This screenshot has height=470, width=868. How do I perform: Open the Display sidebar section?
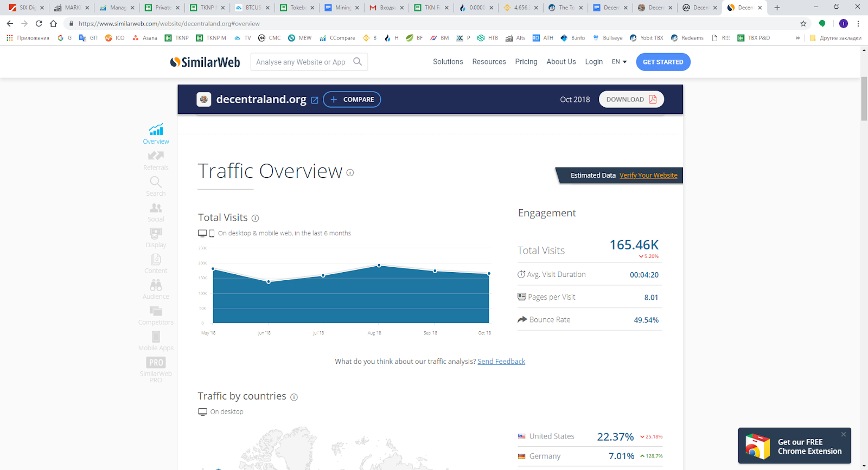tap(156, 237)
